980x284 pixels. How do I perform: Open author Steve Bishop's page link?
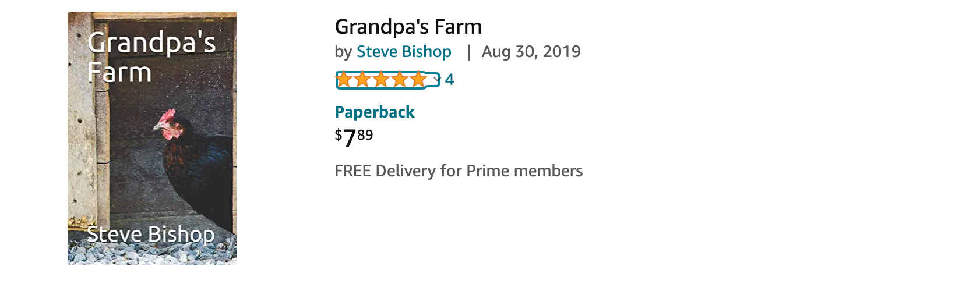[404, 52]
